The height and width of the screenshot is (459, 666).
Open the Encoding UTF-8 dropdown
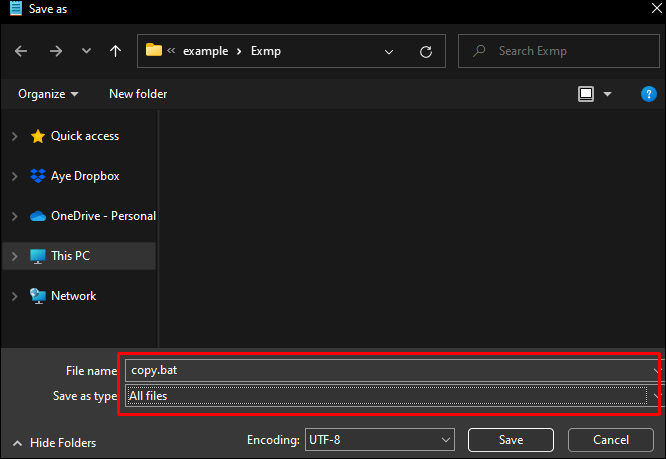coord(378,440)
